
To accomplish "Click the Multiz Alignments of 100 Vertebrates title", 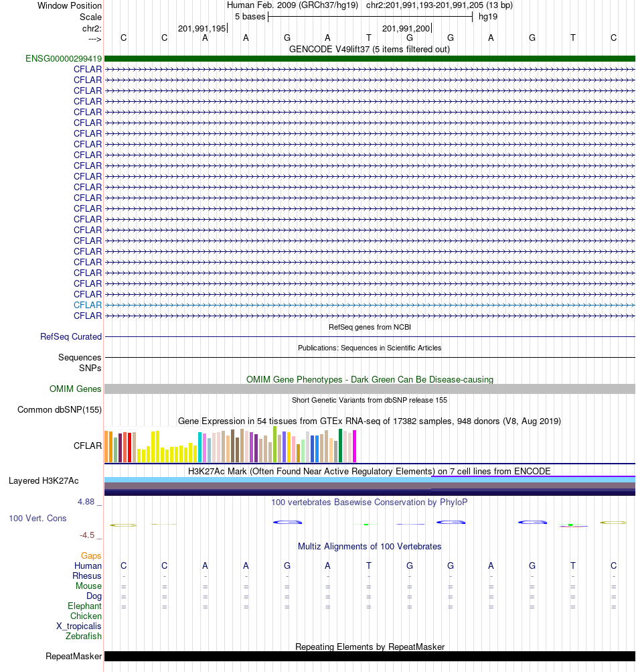I will [369, 547].
